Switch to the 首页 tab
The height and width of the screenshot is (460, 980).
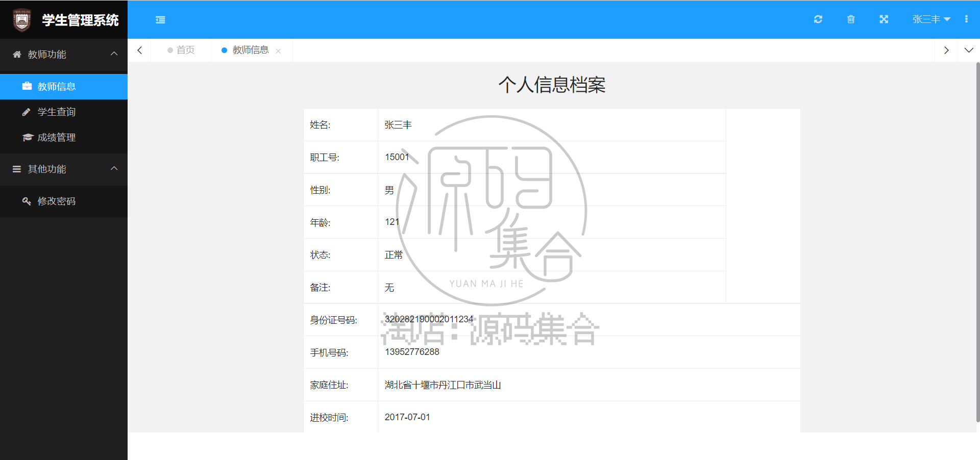181,50
